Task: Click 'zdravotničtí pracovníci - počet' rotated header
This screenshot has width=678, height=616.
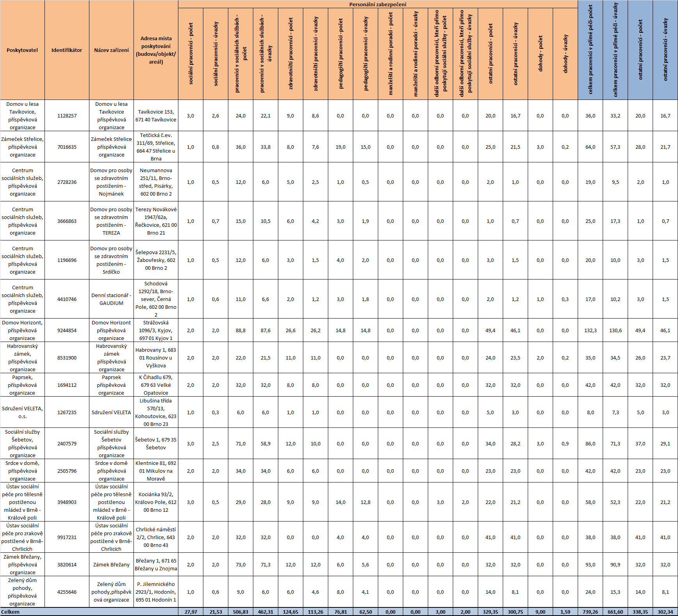Action: [290, 54]
